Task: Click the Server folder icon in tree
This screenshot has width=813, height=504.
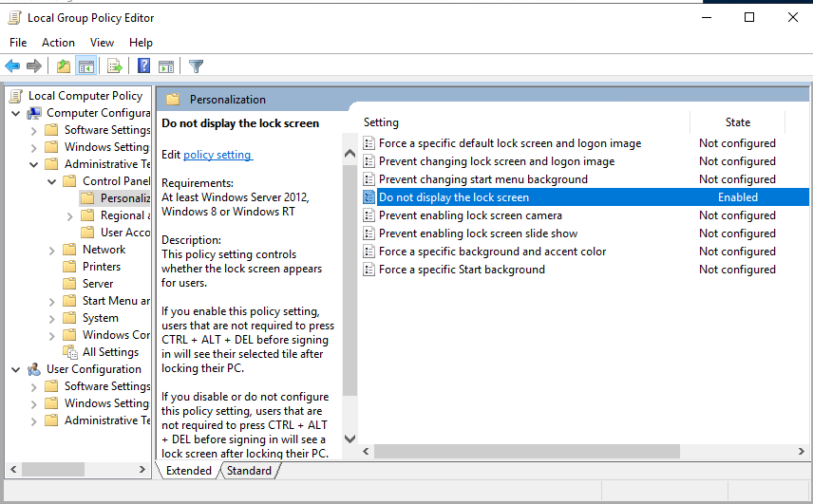Action: [x=69, y=284]
